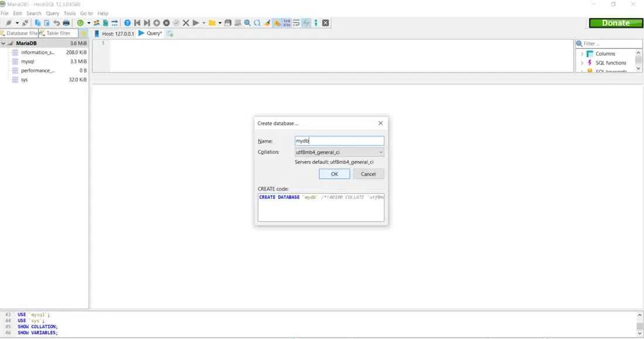Expand the SQL functions helper node

(582, 63)
